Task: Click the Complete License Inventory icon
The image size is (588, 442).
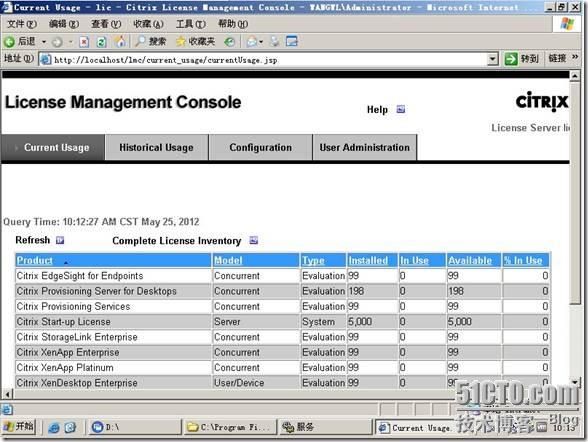Action: click(254, 240)
